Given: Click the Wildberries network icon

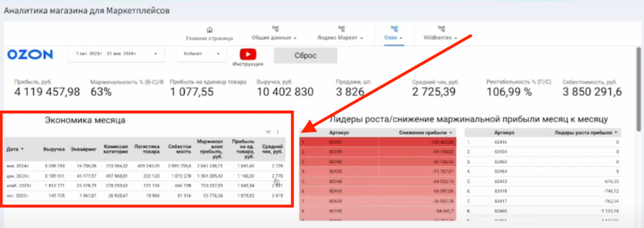Looking at the screenshot, I should tap(441, 28).
